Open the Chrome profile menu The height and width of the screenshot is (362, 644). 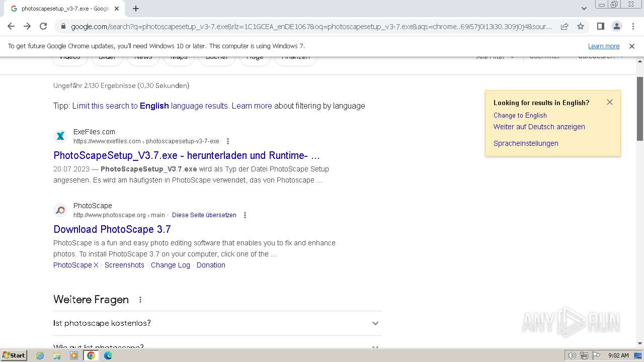tap(617, 26)
